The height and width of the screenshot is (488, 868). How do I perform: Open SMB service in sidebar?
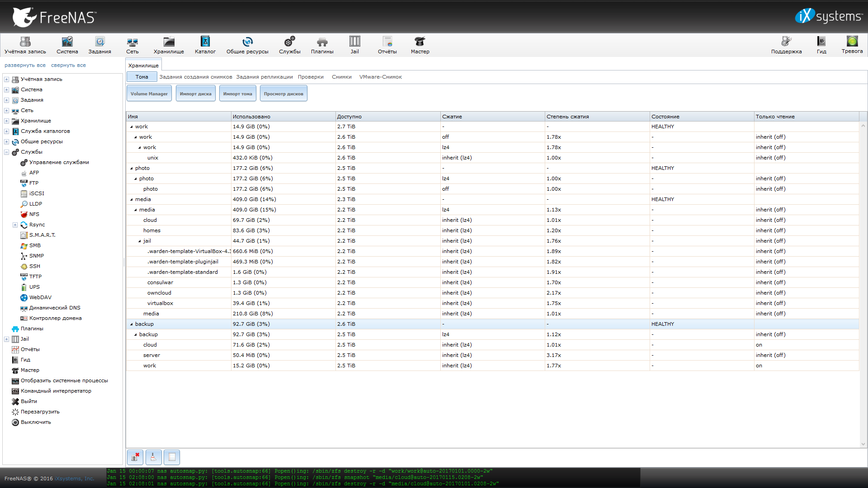pyautogui.click(x=35, y=245)
